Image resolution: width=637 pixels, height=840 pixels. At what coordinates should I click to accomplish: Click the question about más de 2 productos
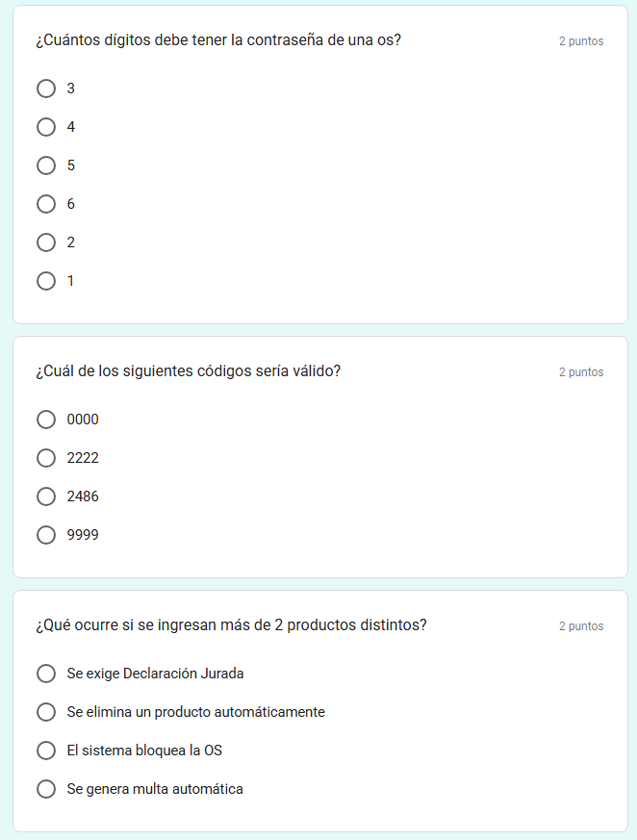[231, 624]
